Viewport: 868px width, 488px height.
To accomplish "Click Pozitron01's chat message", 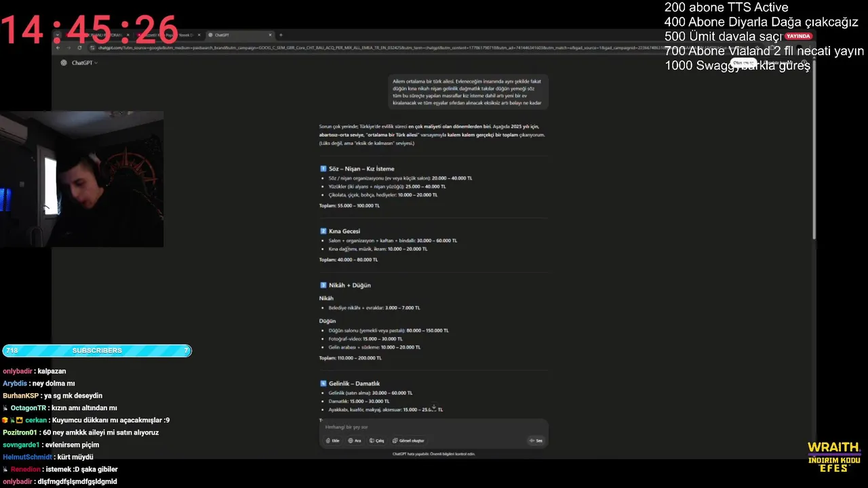I will 81,432.
